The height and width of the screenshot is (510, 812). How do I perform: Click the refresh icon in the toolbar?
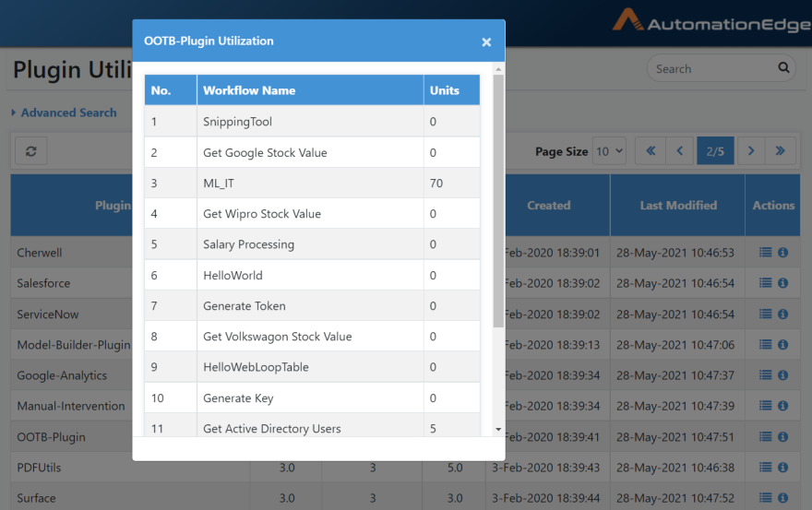(x=31, y=151)
